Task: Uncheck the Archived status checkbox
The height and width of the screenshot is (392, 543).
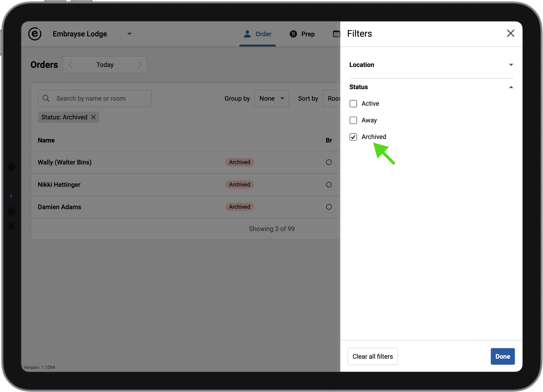Action: coord(353,137)
